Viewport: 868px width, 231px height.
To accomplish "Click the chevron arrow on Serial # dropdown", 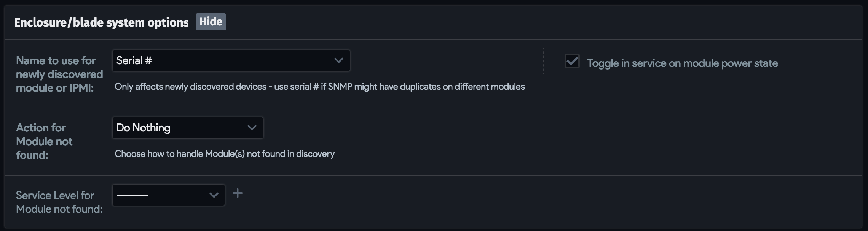I will (338, 61).
